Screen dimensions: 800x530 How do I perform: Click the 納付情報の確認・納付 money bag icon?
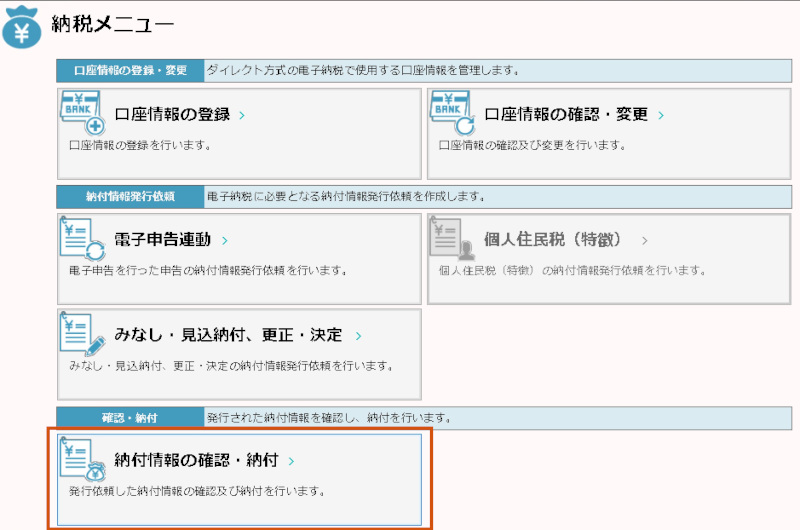coord(82,460)
